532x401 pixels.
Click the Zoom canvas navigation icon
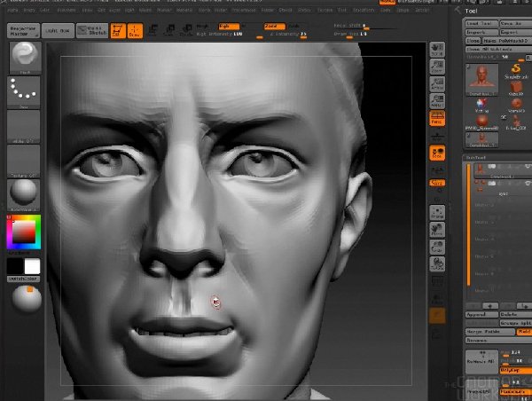437,67
